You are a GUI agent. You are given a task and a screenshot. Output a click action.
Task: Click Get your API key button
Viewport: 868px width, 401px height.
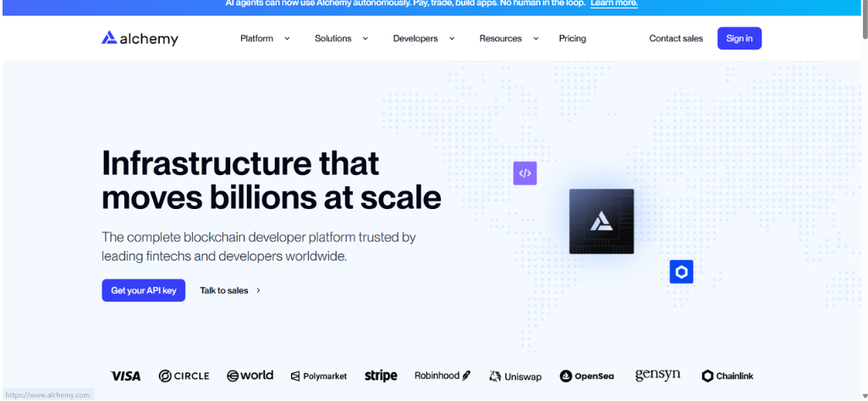point(143,290)
